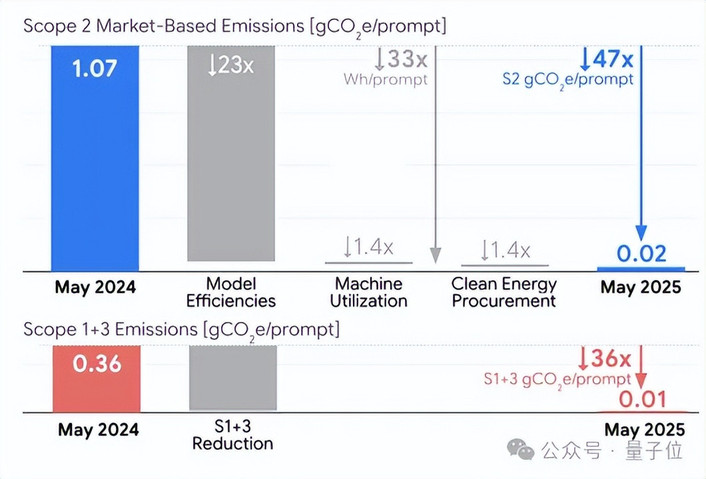Click the Model Efficiencies axis label
This screenshot has height=479, width=706.
pyautogui.click(x=231, y=292)
